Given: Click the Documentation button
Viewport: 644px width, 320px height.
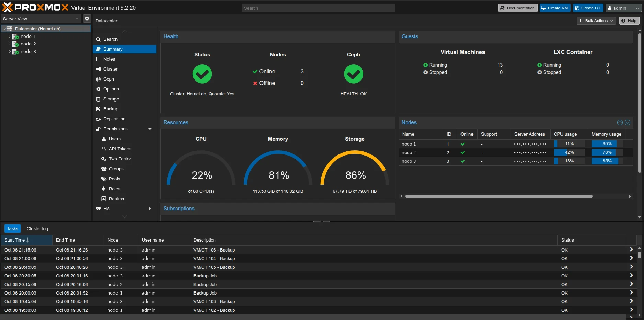Looking at the screenshot, I should (x=518, y=8).
